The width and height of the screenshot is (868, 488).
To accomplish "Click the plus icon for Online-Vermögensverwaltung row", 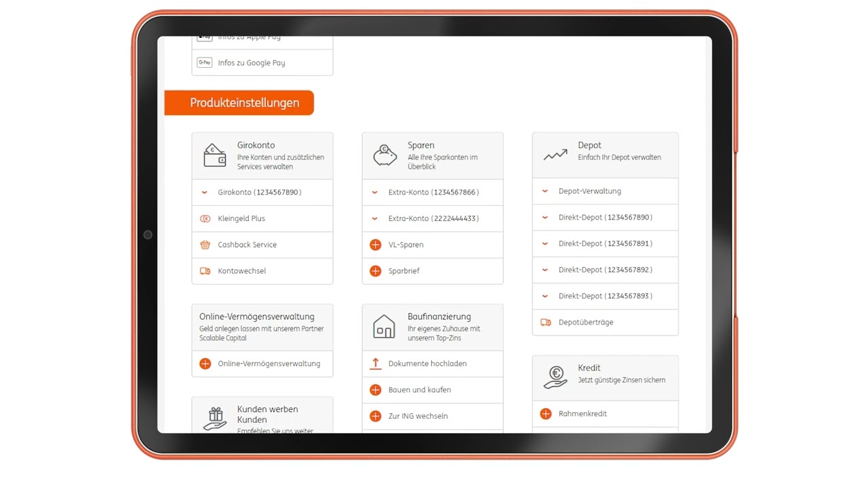I will point(205,364).
